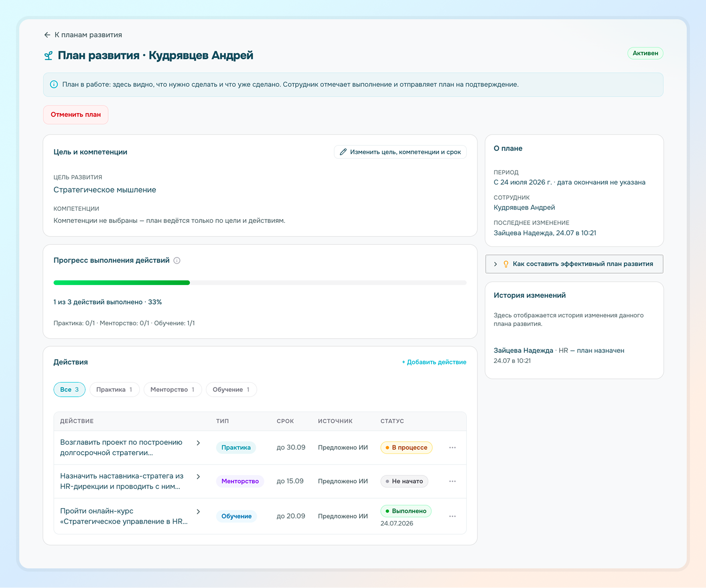Click the 'СТАТУС' column header

tap(392, 421)
